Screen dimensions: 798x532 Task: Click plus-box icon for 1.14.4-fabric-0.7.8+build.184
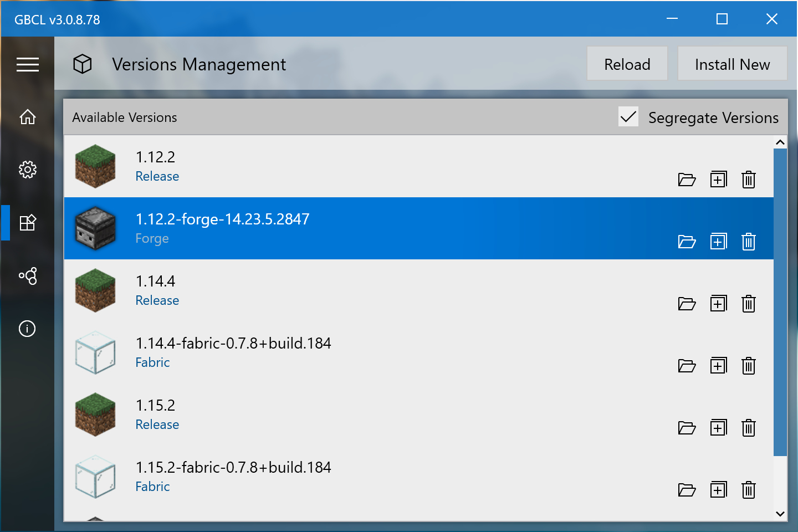[x=719, y=366]
